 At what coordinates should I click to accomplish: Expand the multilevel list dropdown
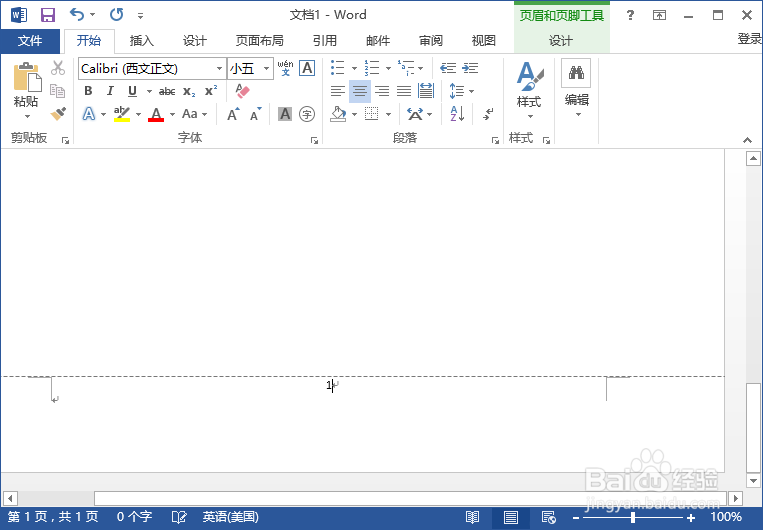(x=420, y=68)
